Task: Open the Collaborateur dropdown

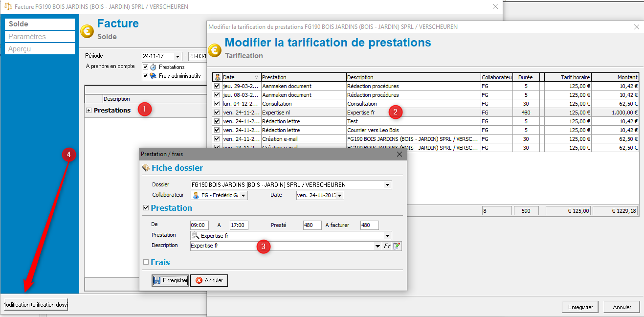Action: 244,196
